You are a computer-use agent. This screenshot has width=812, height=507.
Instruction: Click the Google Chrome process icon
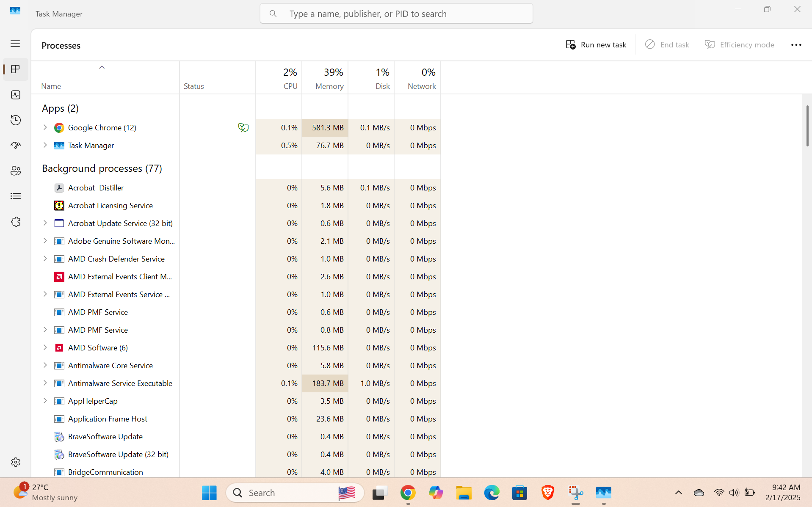click(x=59, y=128)
